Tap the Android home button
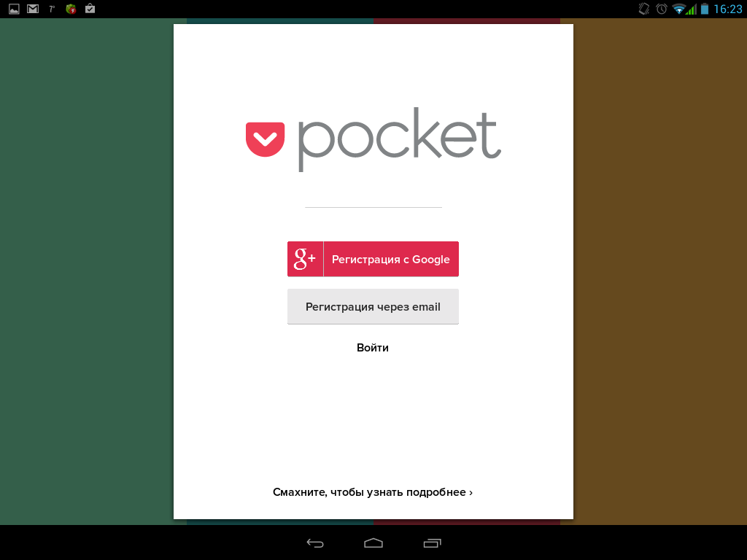Image resolution: width=747 pixels, height=560 pixels. pos(373,542)
